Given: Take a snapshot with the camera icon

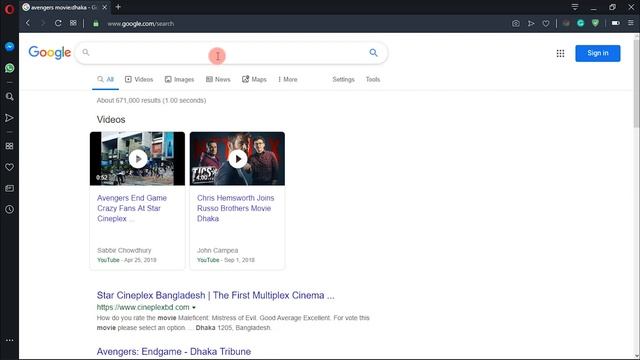Looking at the screenshot, I should coord(516,24).
